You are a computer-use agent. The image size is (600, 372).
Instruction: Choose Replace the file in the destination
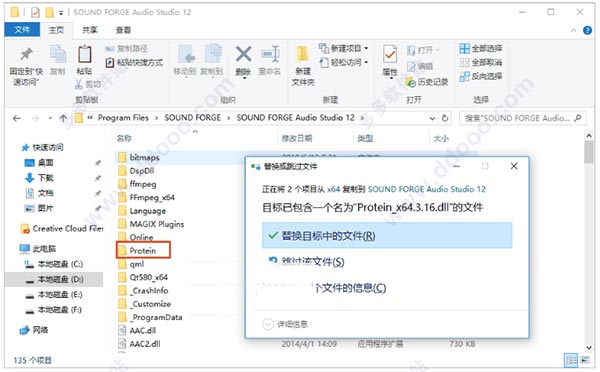[387, 235]
